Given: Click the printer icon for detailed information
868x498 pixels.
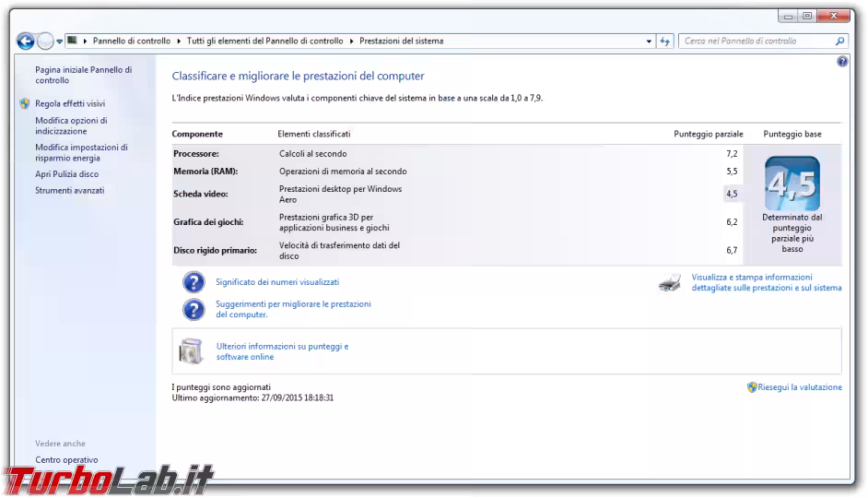Looking at the screenshot, I should pos(670,283).
